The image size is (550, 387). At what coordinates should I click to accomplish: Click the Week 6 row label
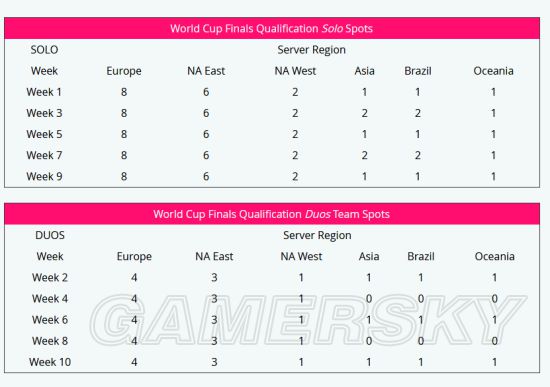(50, 319)
